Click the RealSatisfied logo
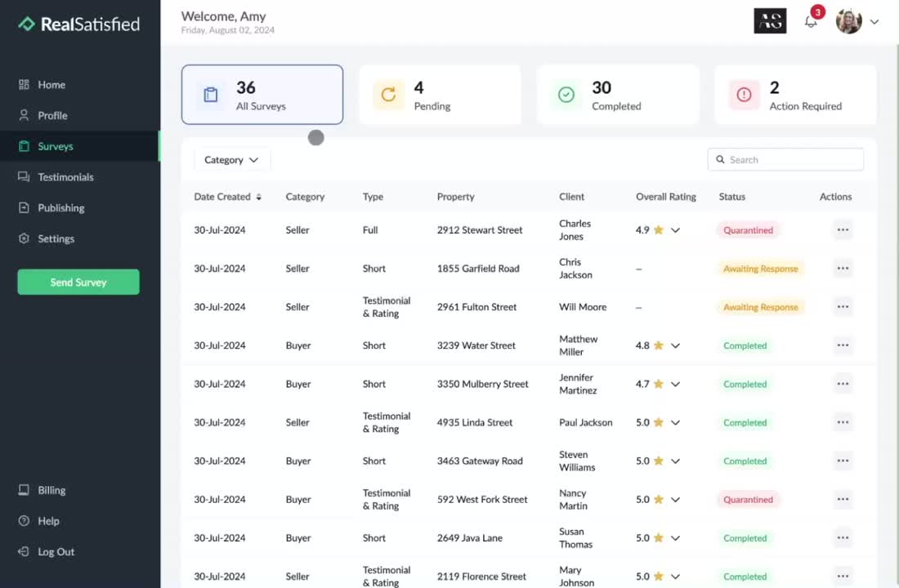Viewport: 899px width, 588px height. [79, 24]
